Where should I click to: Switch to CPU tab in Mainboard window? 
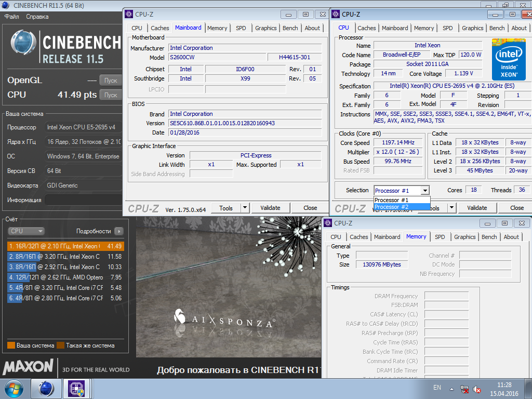pyautogui.click(x=137, y=28)
